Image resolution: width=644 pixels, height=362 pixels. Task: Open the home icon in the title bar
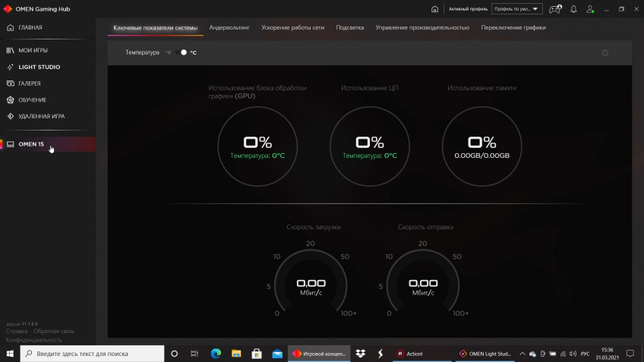[x=434, y=9]
